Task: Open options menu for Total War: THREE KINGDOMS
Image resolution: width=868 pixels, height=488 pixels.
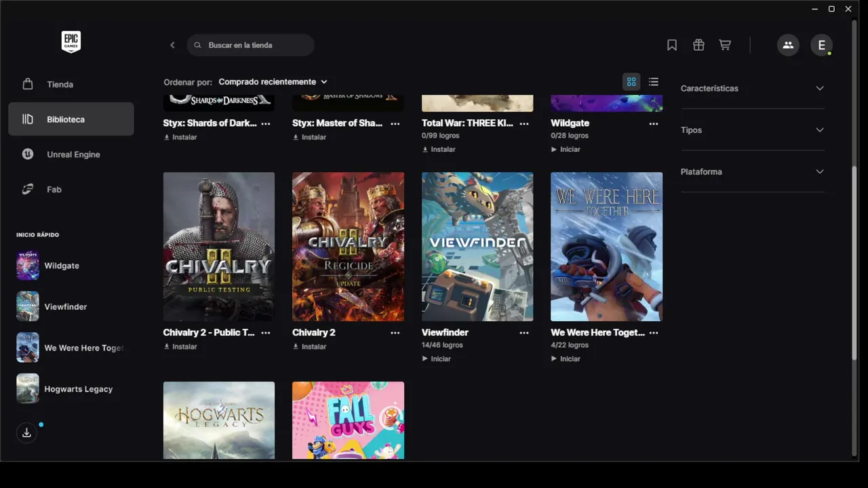Action: tap(524, 123)
